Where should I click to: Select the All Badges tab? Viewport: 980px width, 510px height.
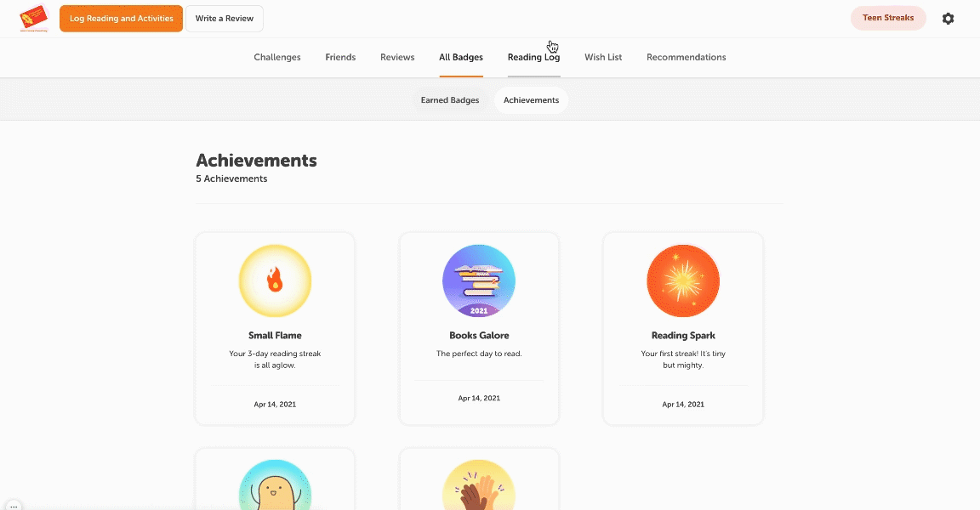(461, 58)
